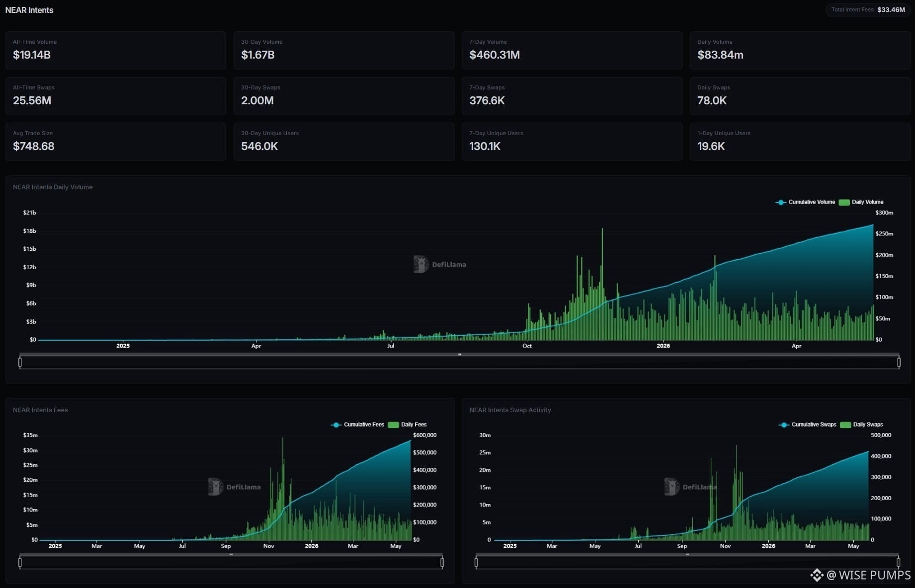This screenshot has width=915, height=588.
Task: Click the left zoom handle under Swap Activity chart
Action: [476, 562]
